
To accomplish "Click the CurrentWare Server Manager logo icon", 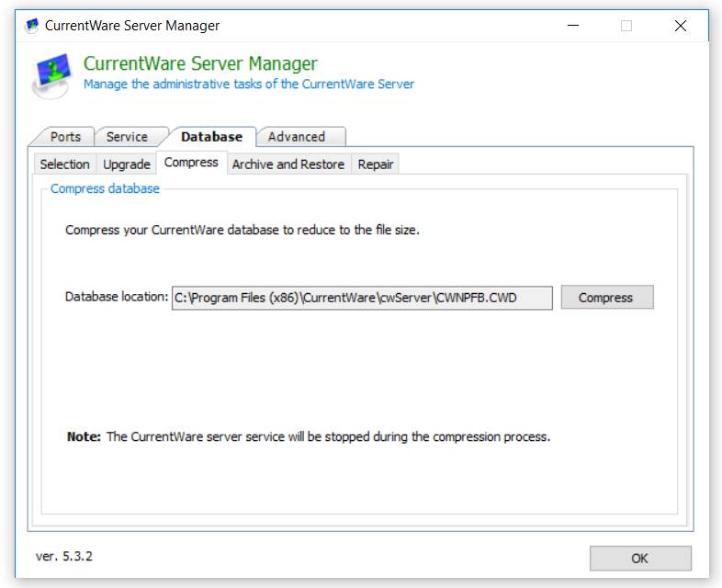I will click(x=52, y=75).
